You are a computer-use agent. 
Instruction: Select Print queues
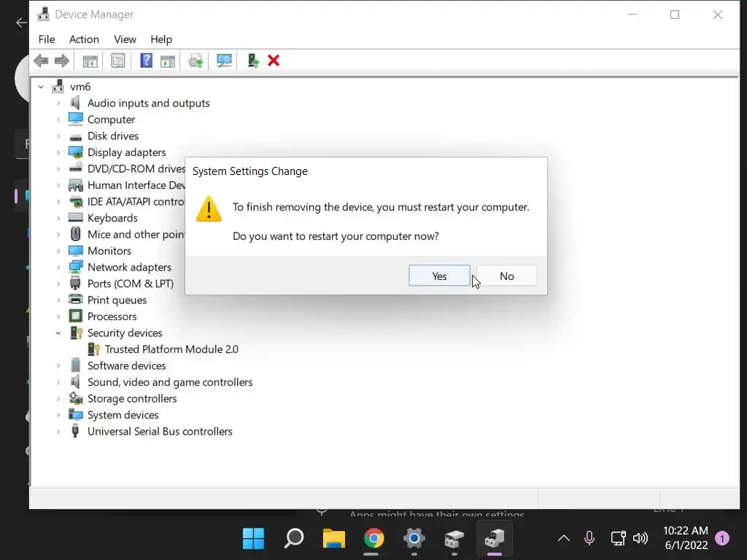tap(117, 300)
